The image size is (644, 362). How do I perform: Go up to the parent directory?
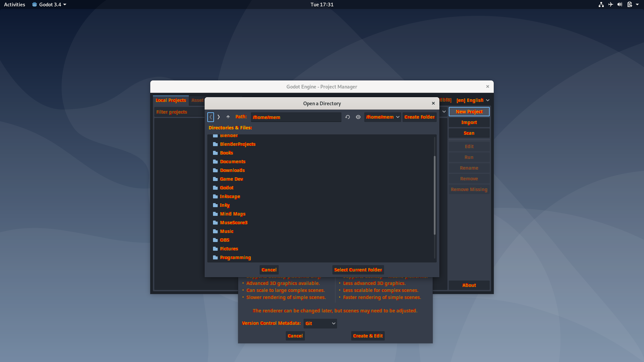[x=228, y=117]
